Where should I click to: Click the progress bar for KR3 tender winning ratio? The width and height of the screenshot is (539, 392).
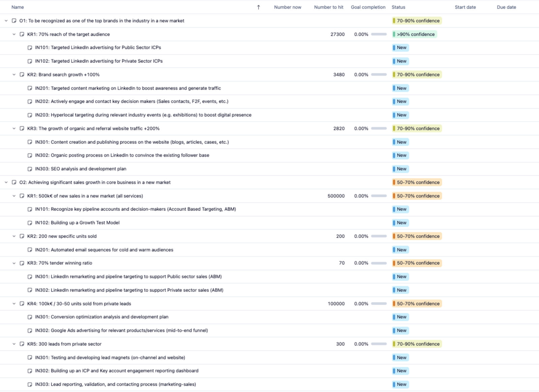click(379, 263)
